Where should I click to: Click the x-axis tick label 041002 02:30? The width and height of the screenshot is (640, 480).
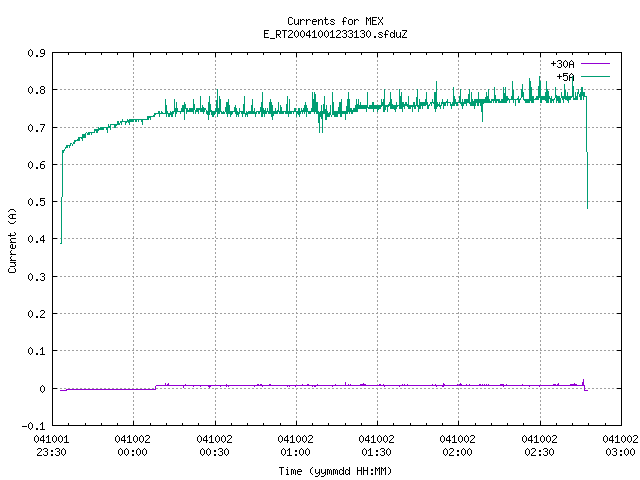click(x=540, y=446)
